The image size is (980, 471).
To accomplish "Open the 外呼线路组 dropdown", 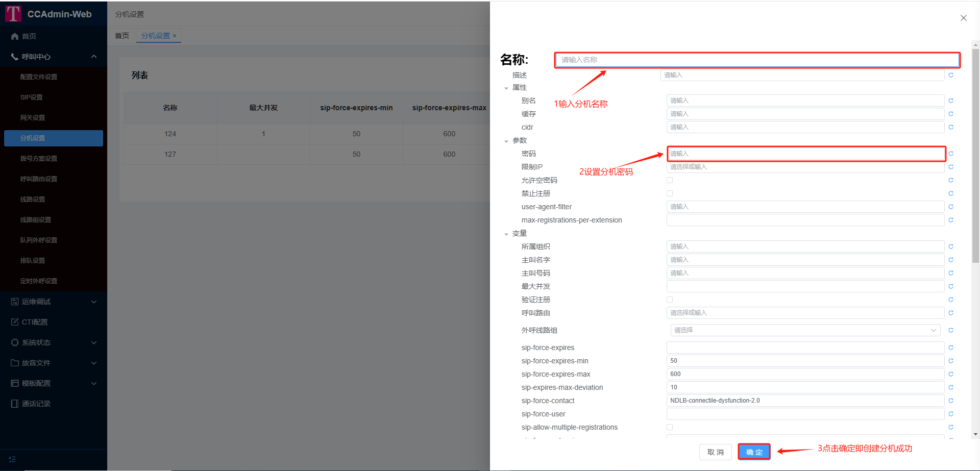I will click(805, 330).
